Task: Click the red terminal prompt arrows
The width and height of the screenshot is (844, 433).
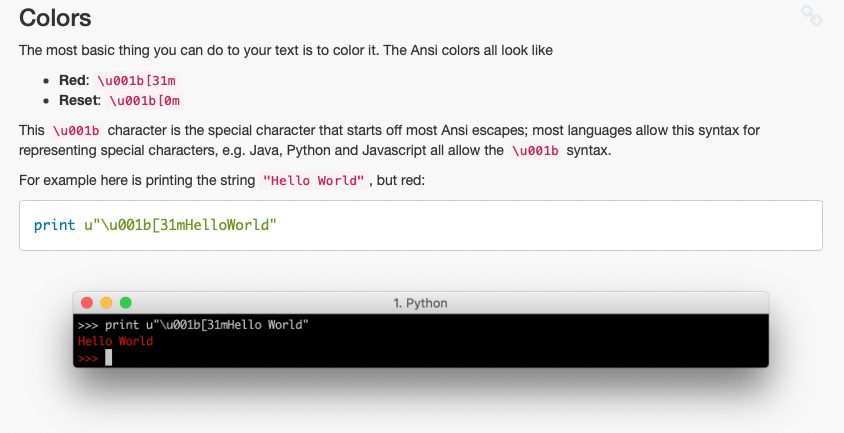Action: (x=88, y=358)
